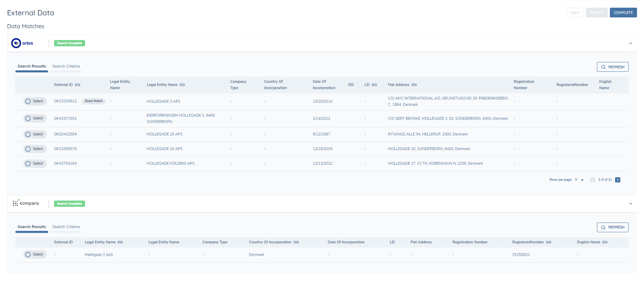Screen dimensions: 644x281
Task: Click MOLLEGADE 20 APS entity name
Action: [165, 149]
